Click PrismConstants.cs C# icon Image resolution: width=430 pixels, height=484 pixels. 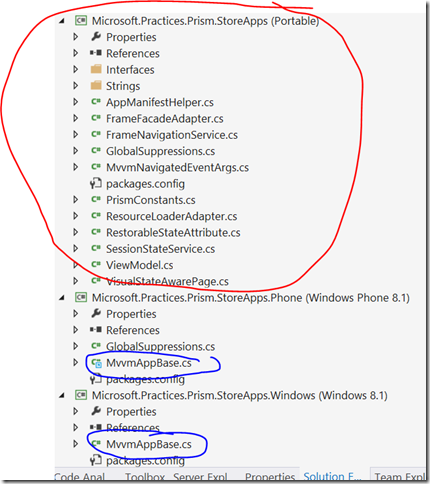tap(96, 200)
